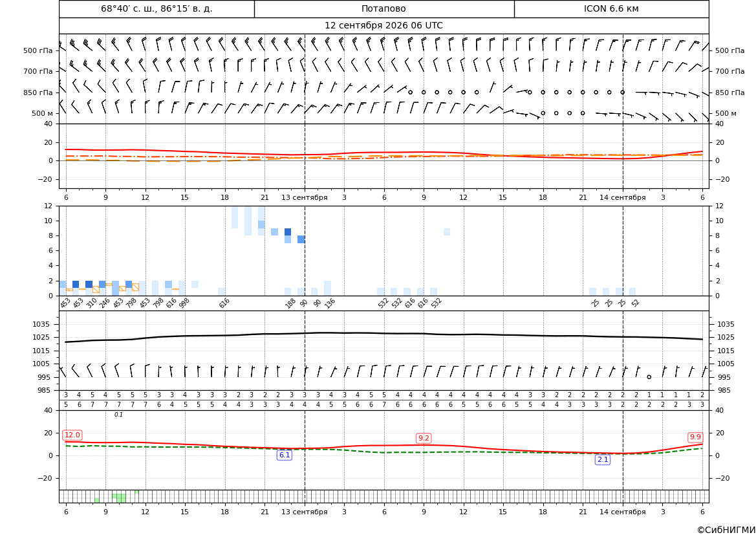Click the 14 сентября marker on bottom time axis
The height and width of the screenshot is (535, 756).
coord(622,512)
